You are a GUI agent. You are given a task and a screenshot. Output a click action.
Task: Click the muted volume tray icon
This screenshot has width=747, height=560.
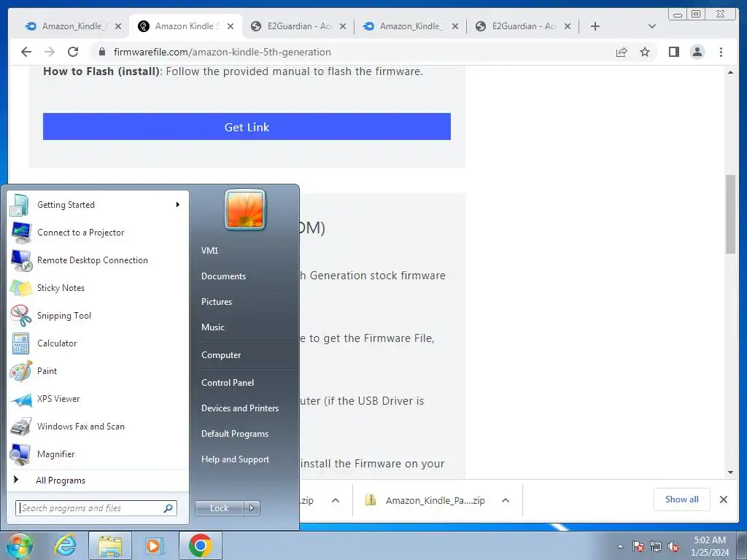tap(673, 547)
